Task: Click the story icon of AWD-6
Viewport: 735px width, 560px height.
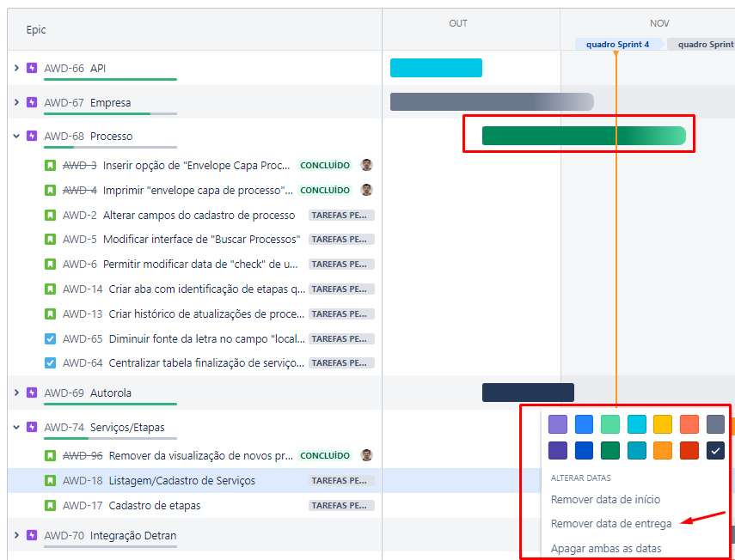Action: point(50,264)
